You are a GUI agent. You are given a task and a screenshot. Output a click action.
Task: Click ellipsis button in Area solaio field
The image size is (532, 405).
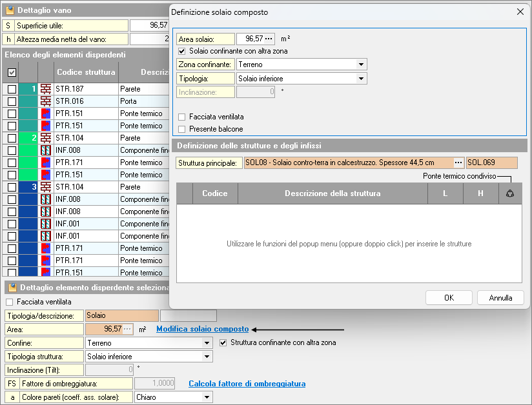click(x=269, y=39)
